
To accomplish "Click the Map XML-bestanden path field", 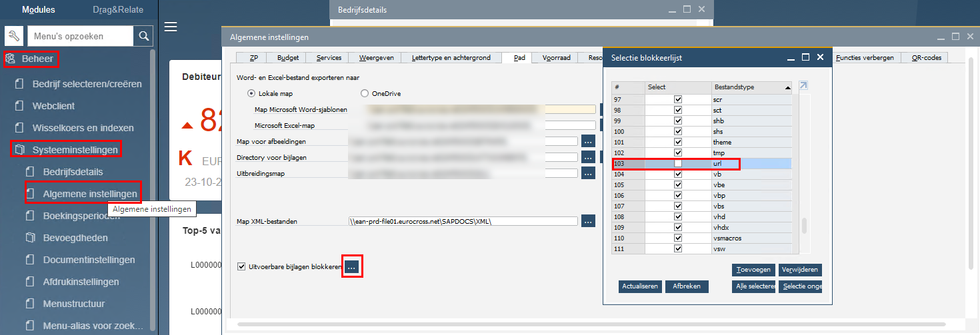I will (462, 221).
